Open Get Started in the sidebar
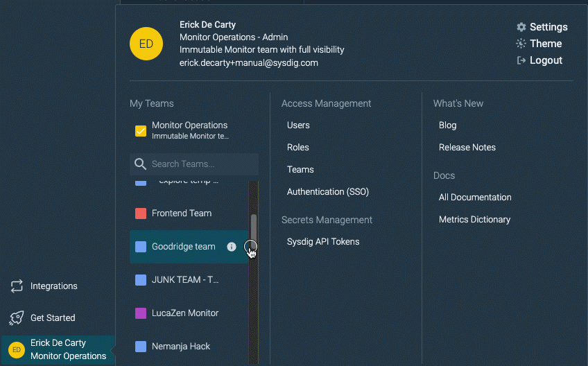Image resolution: width=588 pixels, height=366 pixels. [53, 318]
